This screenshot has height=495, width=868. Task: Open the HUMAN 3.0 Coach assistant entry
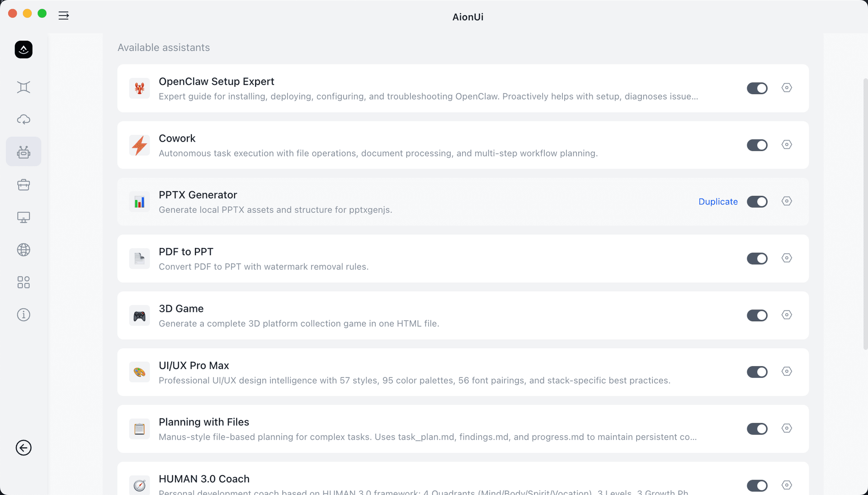[x=463, y=479]
